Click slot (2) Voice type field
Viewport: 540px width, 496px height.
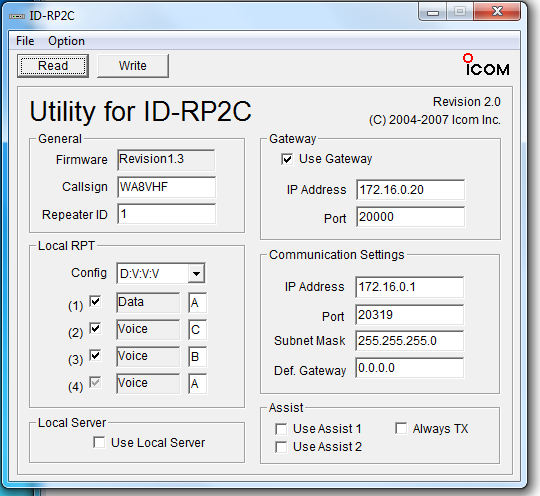[x=148, y=329]
